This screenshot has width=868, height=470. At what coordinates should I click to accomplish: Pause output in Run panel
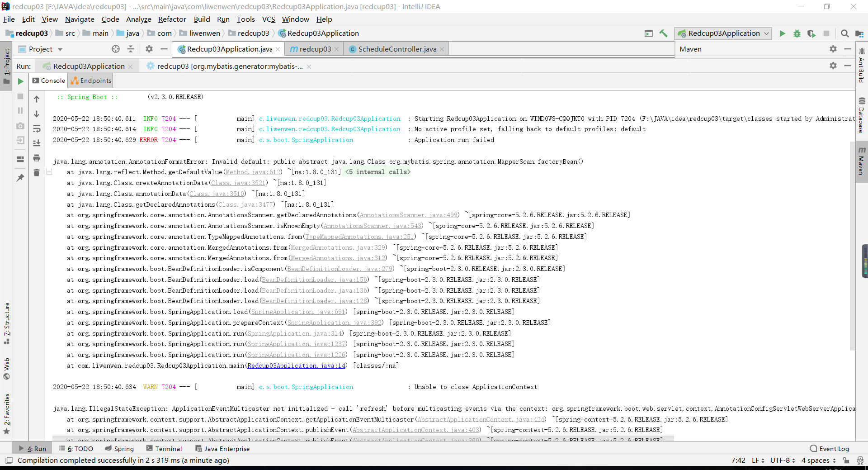pos(20,111)
